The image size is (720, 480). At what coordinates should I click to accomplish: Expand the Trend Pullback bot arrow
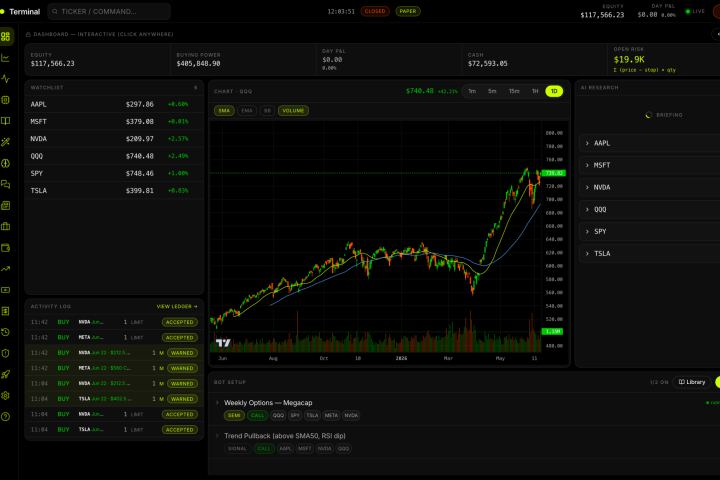[x=218, y=435]
